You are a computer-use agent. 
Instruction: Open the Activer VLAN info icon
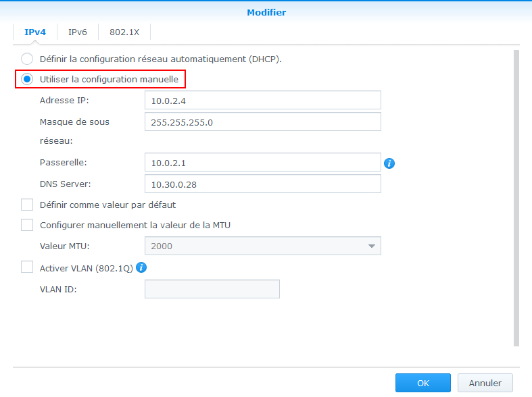point(141,267)
